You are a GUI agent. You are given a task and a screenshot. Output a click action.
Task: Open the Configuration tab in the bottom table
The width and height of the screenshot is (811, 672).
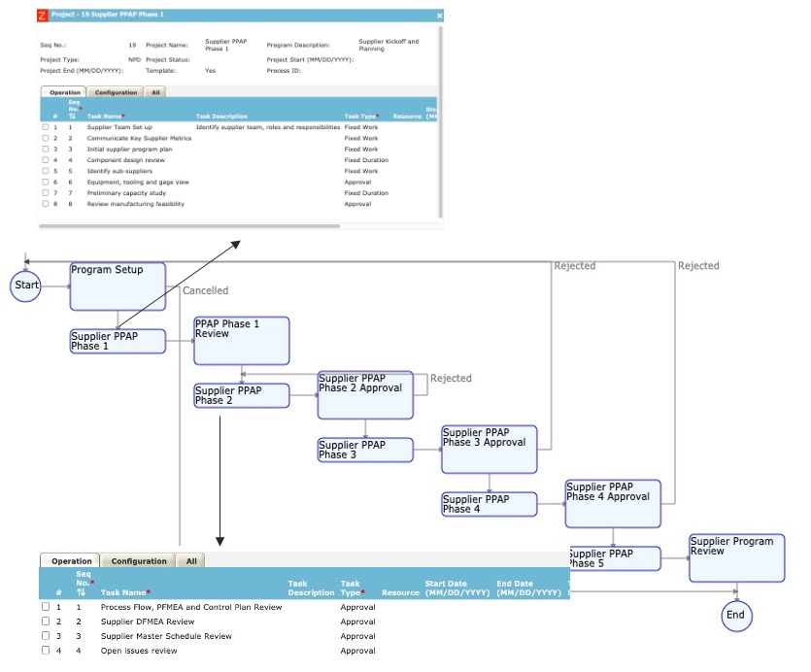click(139, 560)
